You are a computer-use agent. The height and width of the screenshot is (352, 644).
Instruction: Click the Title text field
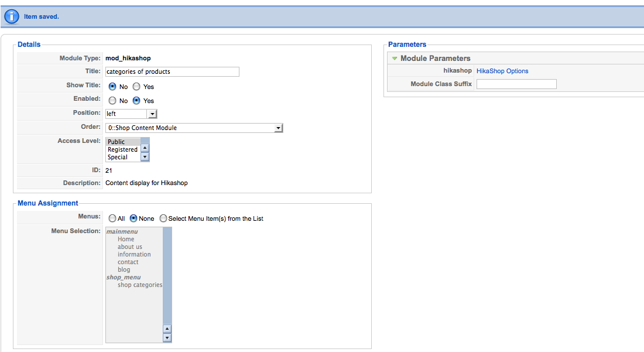pyautogui.click(x=172, y=71)
